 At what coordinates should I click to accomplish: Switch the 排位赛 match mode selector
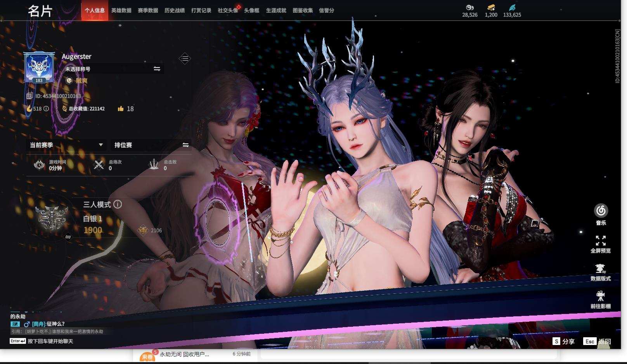[x=152, y=145]
